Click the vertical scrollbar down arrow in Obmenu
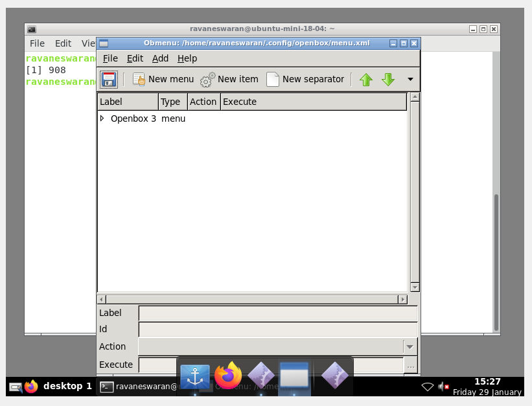This screenshot has height=406, width=532. tap(415, 288)
